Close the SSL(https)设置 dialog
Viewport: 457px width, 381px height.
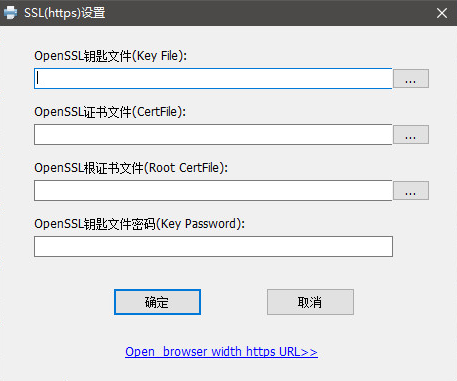(442, 13)
